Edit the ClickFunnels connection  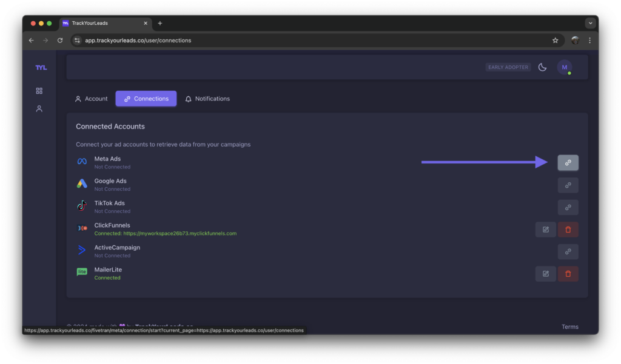tap(546, 230)
